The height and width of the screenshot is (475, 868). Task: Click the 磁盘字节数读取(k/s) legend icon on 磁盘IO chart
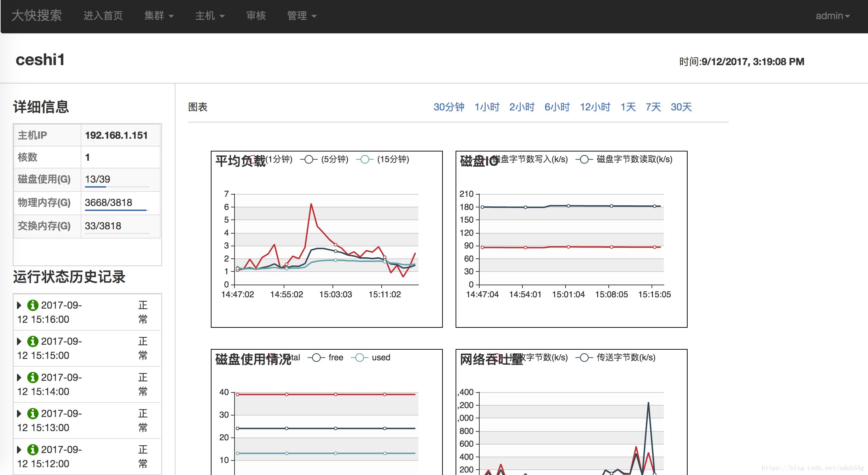pyautogui.click(x=584, y=159)
